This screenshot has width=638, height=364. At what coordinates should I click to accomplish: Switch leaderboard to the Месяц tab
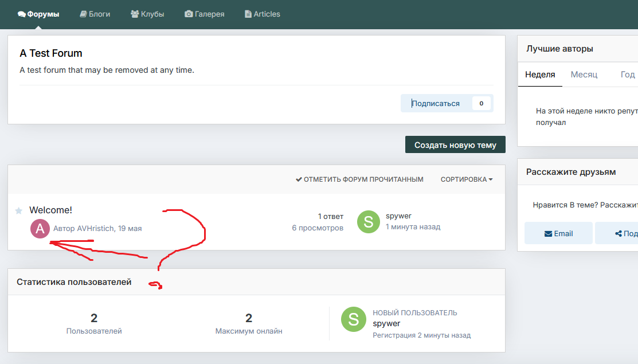point(584,75)
